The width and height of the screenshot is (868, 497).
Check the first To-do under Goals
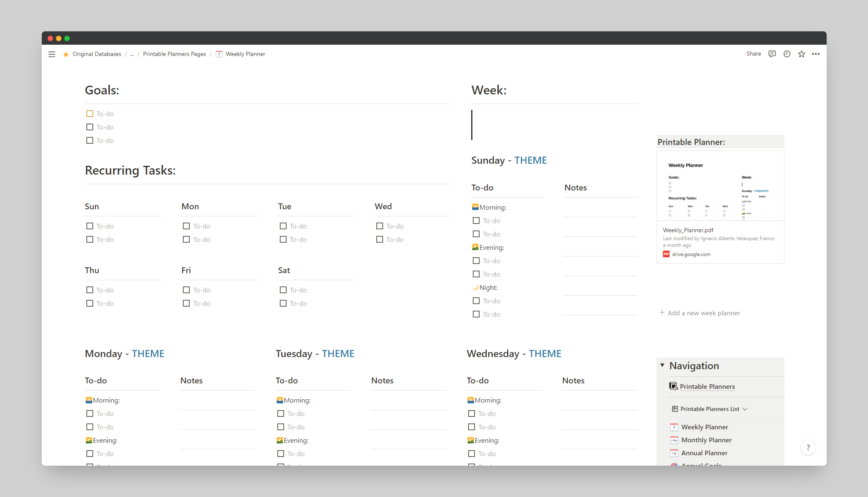[x=89, y=113]
